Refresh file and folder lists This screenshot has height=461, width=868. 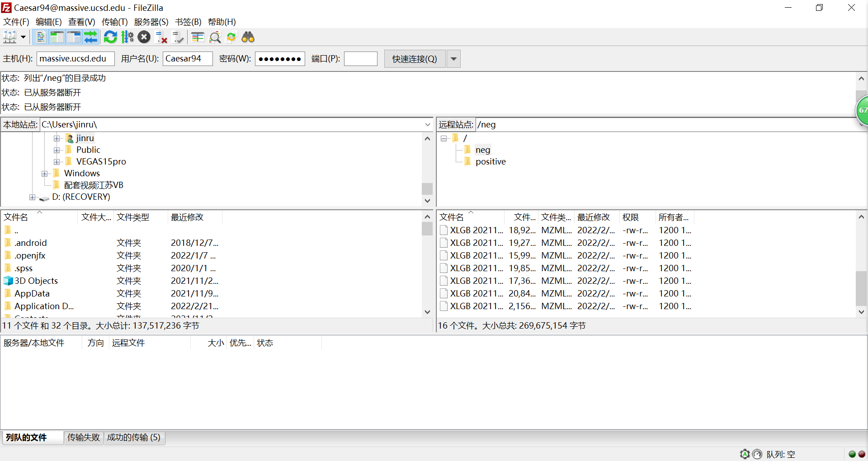[x=110, y=37]
